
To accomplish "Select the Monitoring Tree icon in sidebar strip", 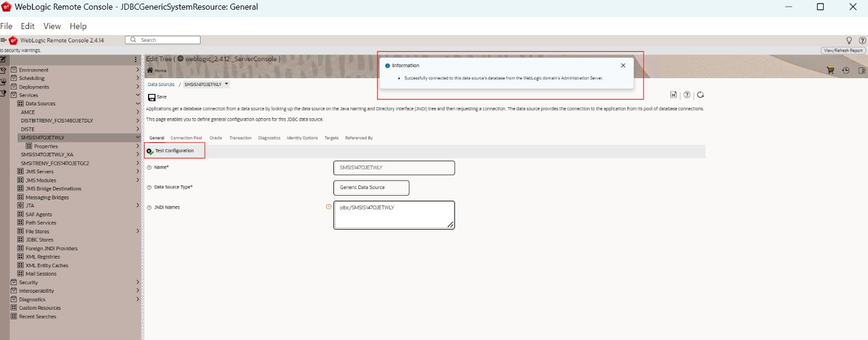I will (x=3, y=82).
